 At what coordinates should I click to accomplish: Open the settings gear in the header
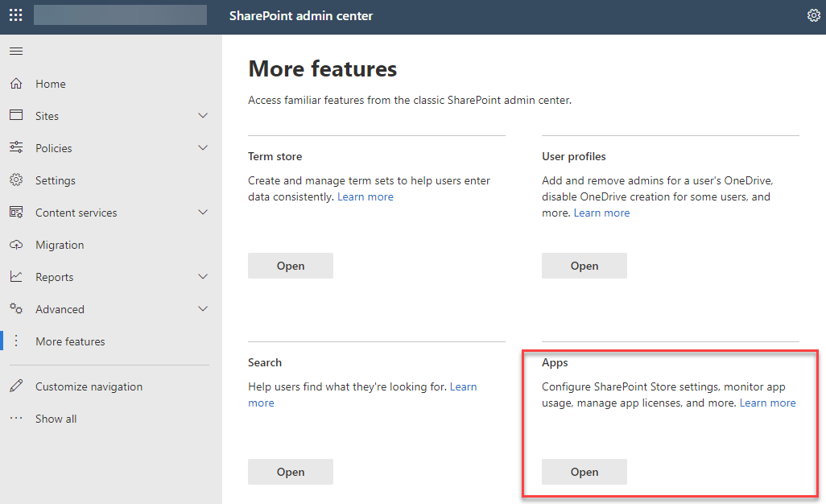tap(813, 16)
